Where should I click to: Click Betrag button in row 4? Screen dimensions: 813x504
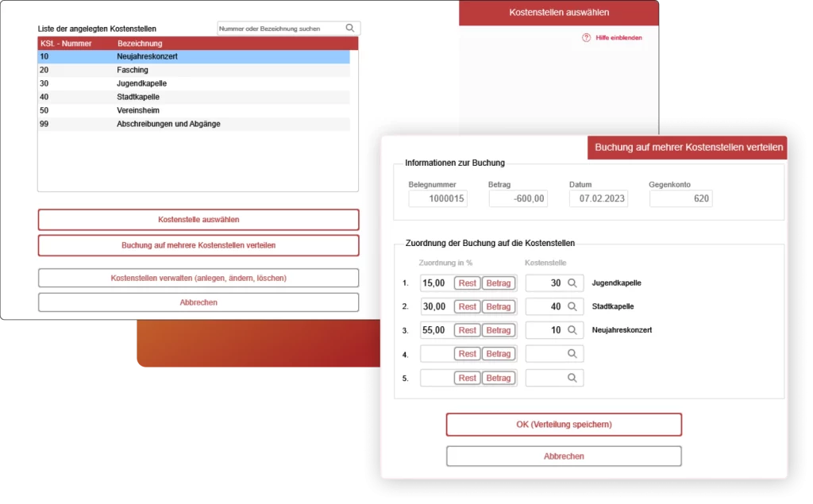click(499, 354)
